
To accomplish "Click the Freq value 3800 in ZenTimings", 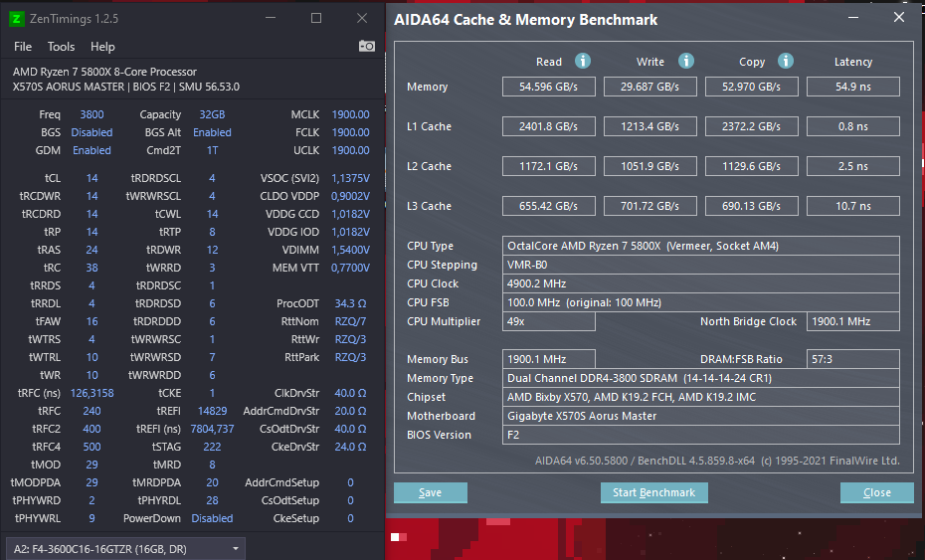I will pos(92,114).
